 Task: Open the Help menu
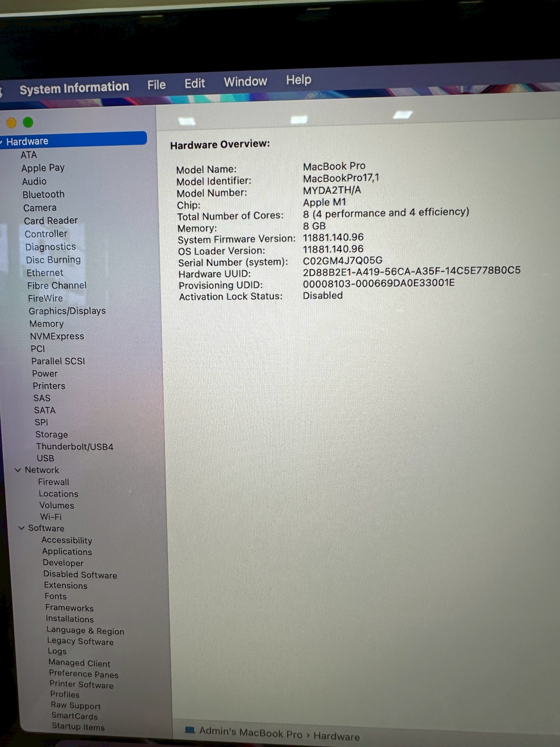point(299,80)
